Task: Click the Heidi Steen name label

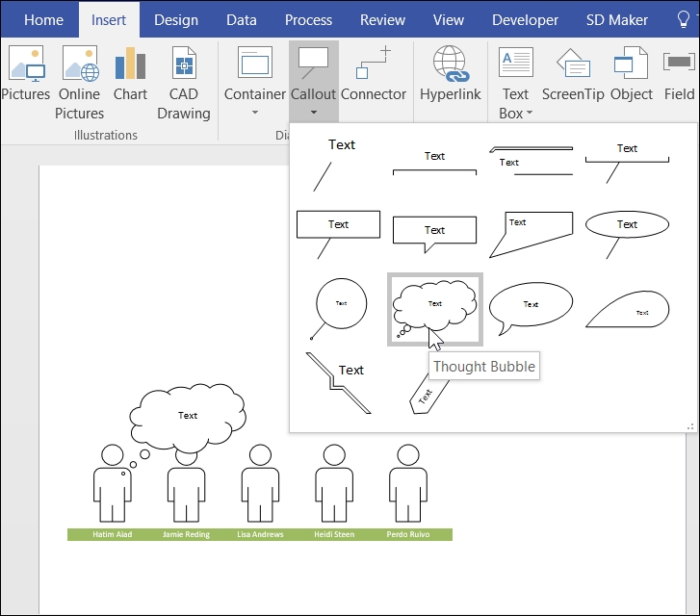Action: coord(334,534)
